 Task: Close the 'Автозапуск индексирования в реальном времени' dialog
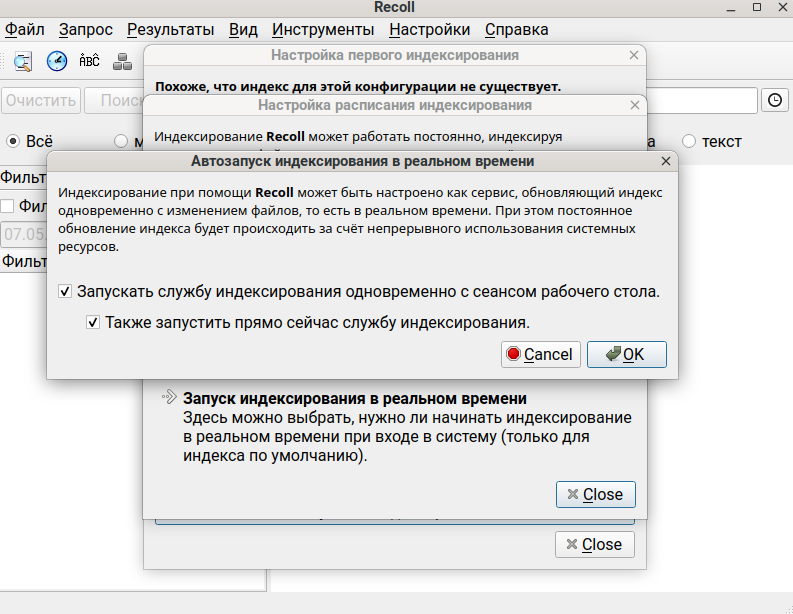point(666,161)
